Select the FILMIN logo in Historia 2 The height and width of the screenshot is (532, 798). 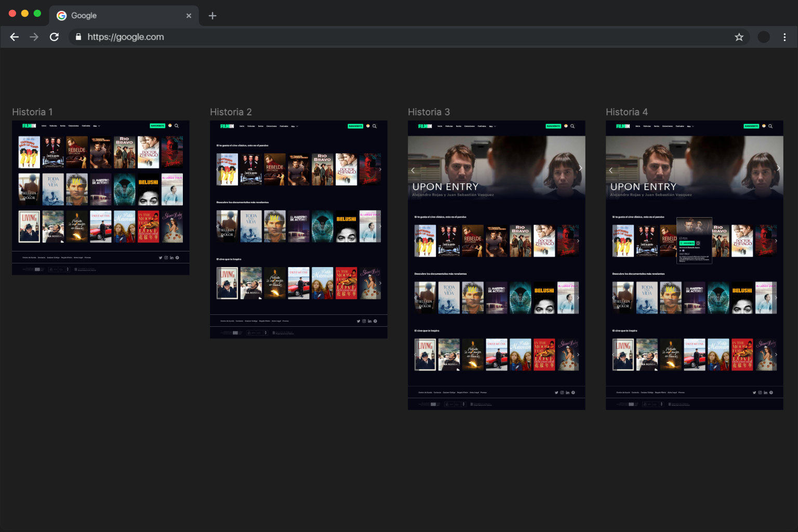tap(228, 126)
